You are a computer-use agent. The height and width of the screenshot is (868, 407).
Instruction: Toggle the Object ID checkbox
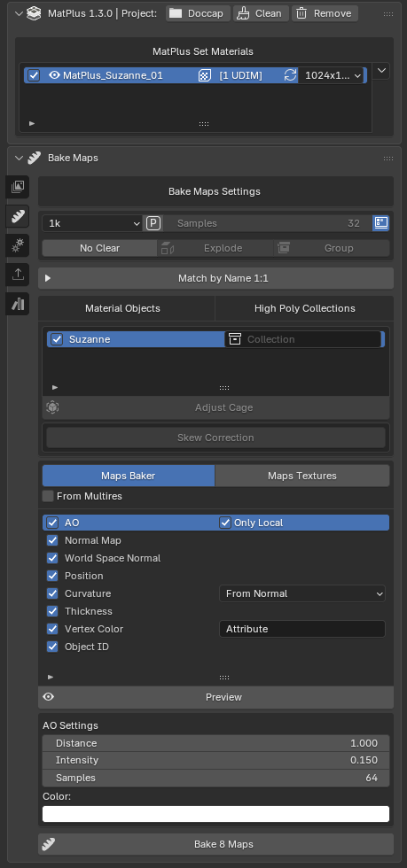point(52,647)
